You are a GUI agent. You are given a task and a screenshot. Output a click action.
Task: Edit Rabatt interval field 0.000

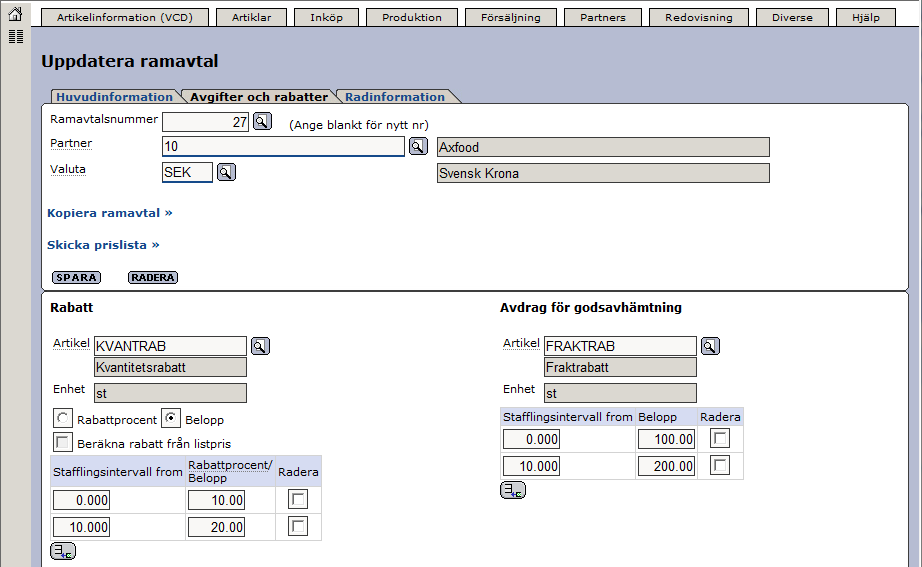point(82,500)
